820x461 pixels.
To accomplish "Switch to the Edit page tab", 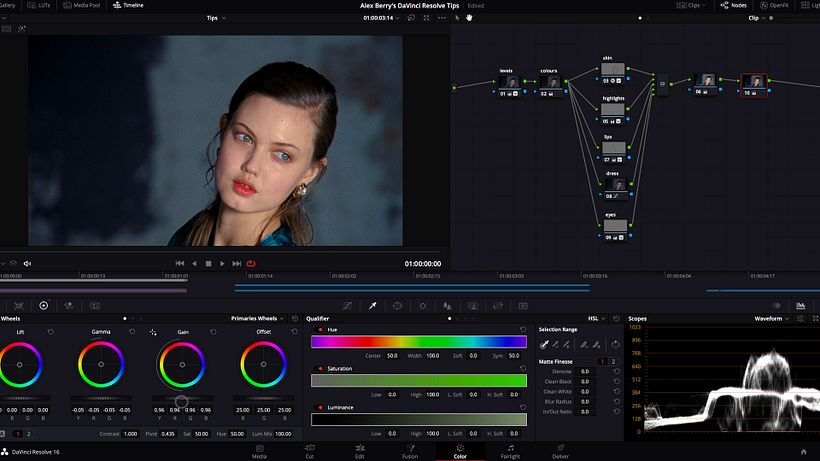I will point(359,450).
